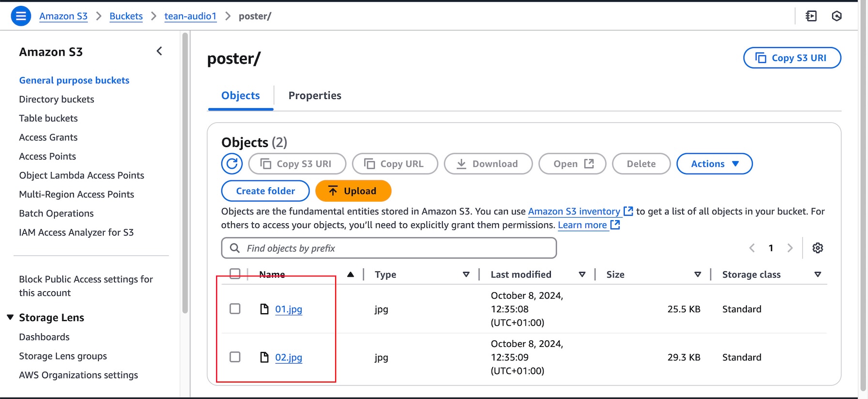Screen dimensions: 868x399
Task: Collapse the Amazon S3 sidebar
Action: tap(159, 51)
